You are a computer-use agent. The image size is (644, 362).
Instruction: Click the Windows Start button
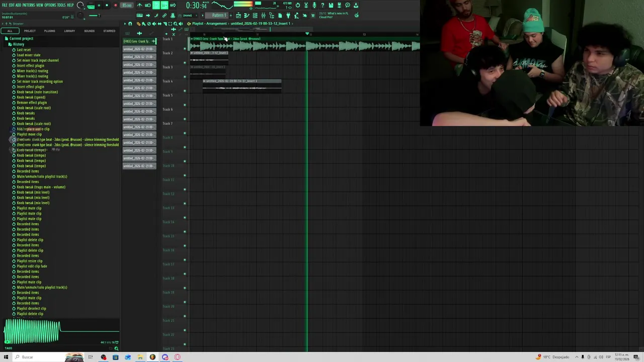(6, 357)
